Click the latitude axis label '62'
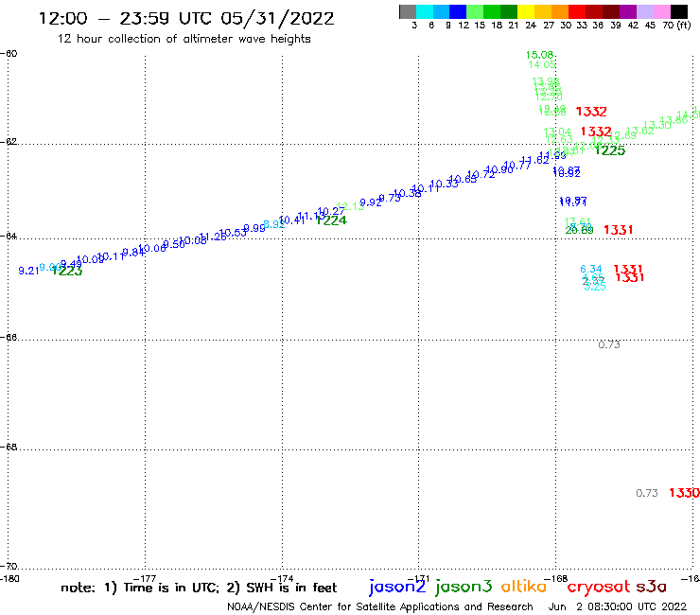700x615 pixels. click(x=10, y=142)
